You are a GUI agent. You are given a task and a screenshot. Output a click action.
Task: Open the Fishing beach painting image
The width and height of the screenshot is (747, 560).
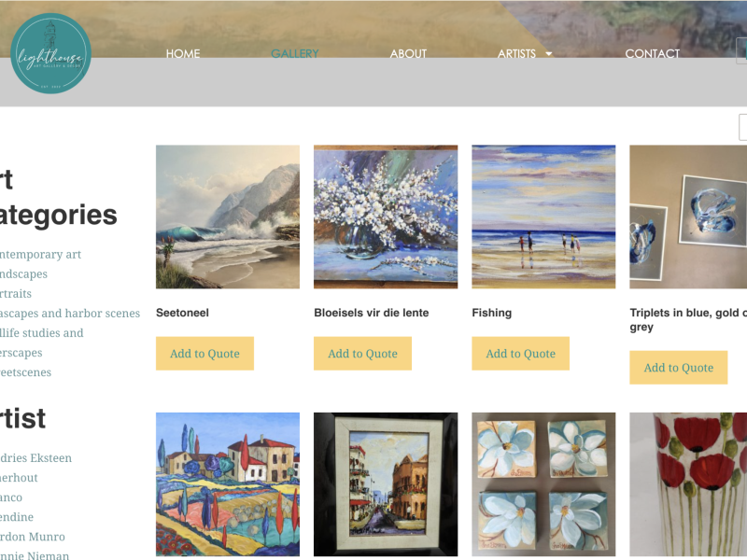pyautogui.click(x=543, y=217)
